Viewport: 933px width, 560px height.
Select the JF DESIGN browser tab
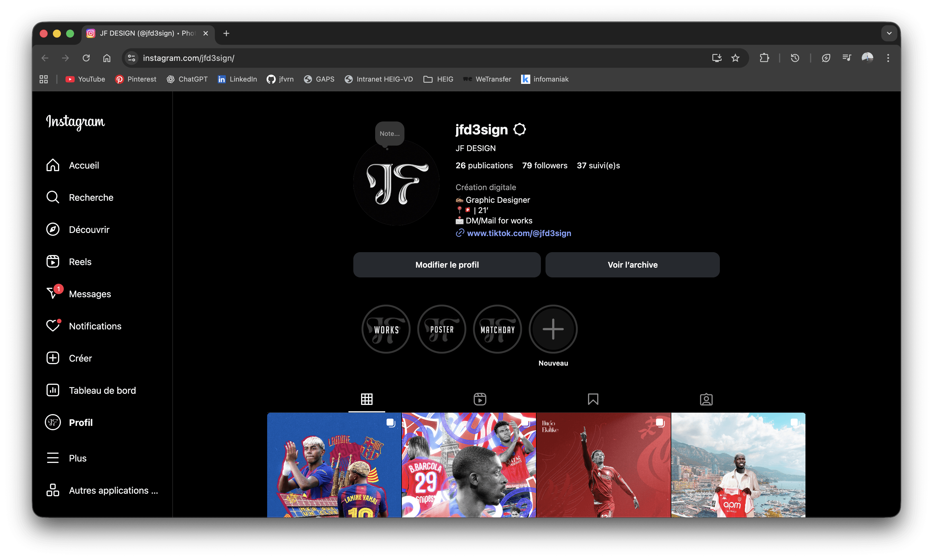[x=148, y=34]
